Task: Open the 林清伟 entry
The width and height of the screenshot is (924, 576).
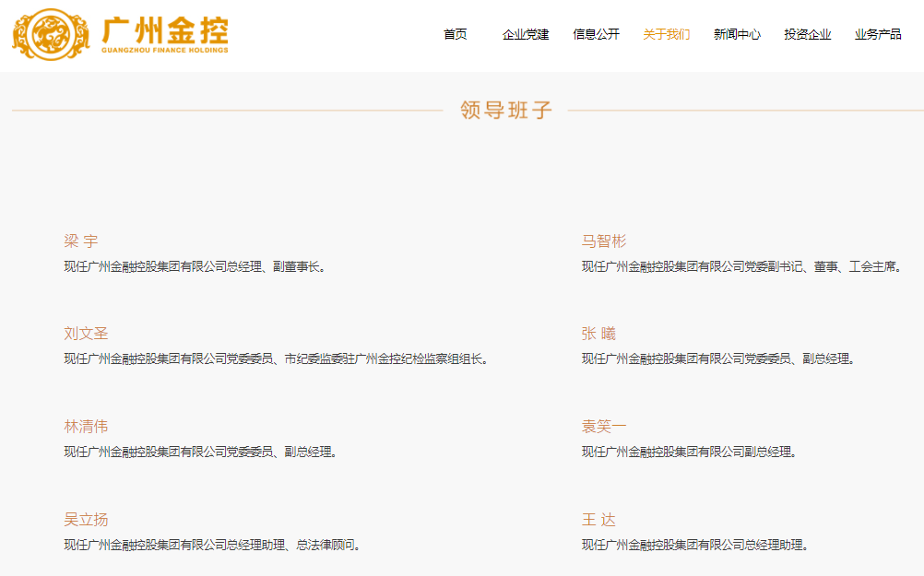Action: pos(86,427)
